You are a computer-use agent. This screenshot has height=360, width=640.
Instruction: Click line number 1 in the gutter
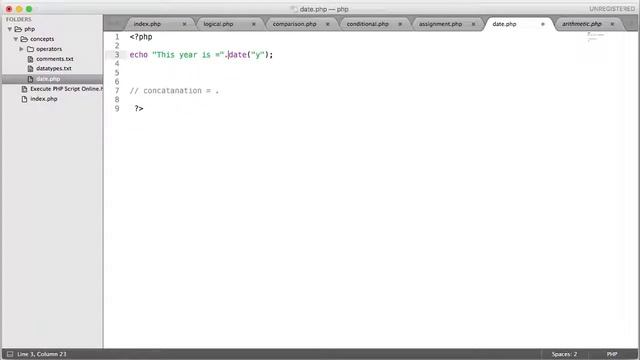pyautogui.click(x=117, y=37)
